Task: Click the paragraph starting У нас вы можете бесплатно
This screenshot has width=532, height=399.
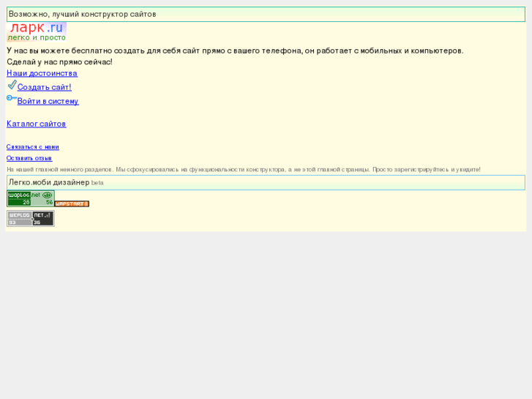Action: [235, 51]
